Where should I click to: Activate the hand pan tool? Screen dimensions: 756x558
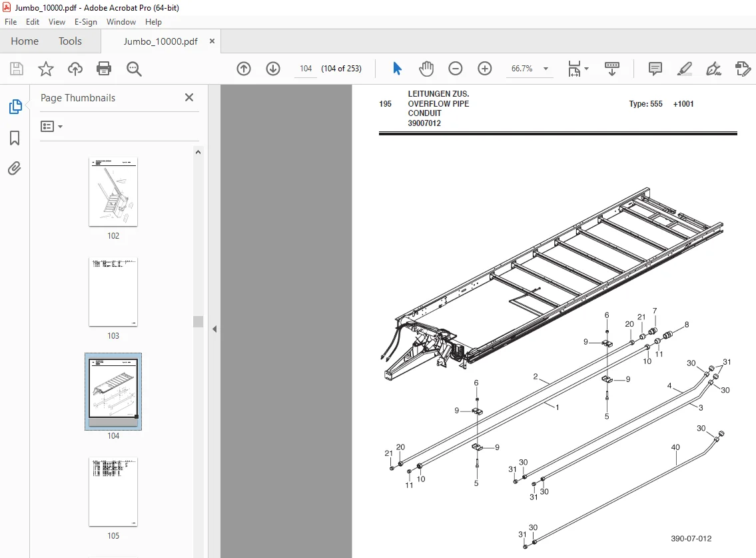(x=426, y=69)
